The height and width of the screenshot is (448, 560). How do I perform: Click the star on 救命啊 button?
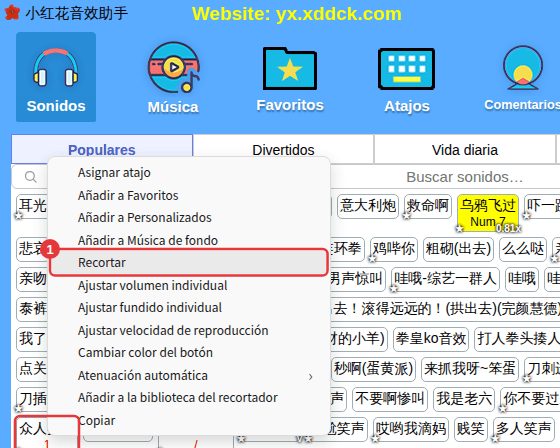[407, 215]
